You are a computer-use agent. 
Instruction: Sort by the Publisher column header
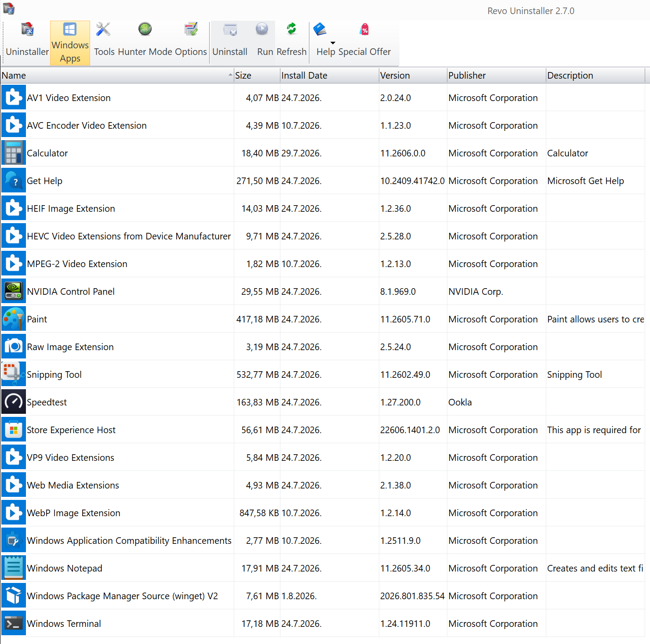coord(497,76)
